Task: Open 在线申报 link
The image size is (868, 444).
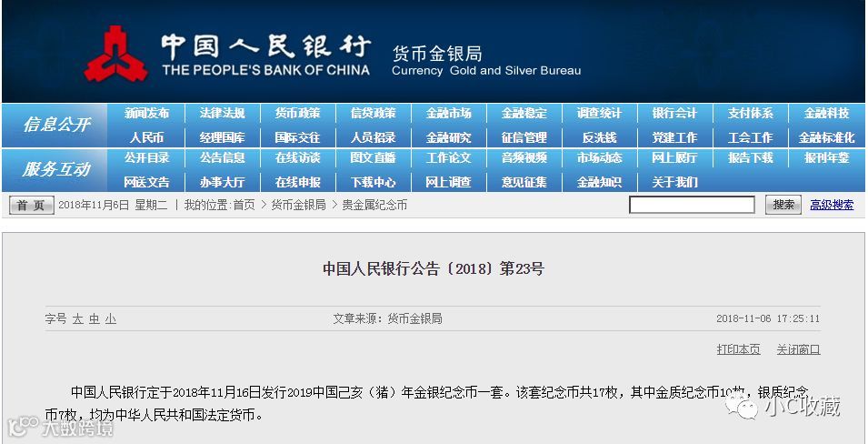Action: (297, 182)
